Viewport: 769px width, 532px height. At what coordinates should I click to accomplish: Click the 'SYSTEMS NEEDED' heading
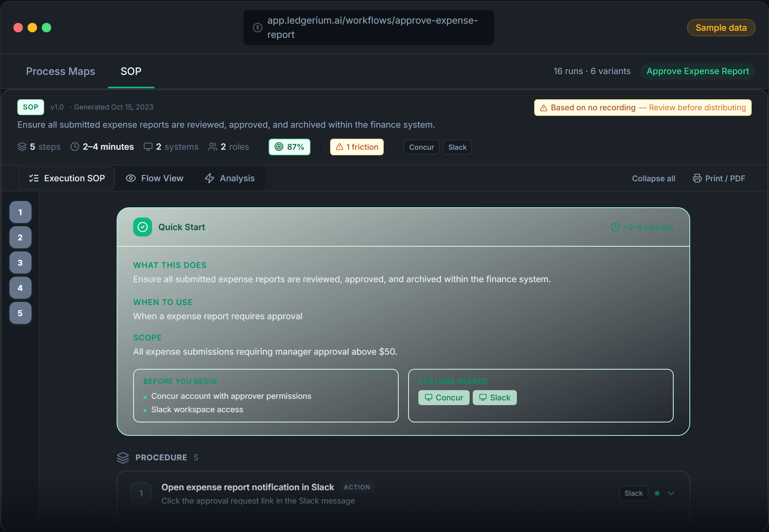453,381
